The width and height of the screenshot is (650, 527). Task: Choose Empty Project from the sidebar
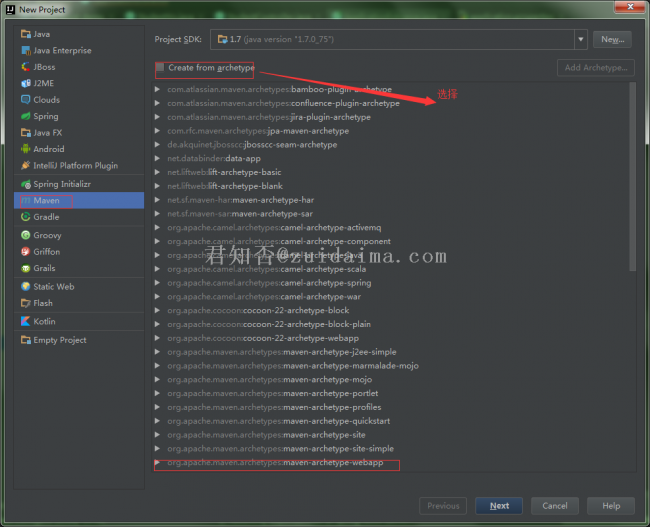pyautogui.click(x=59, y=340)
